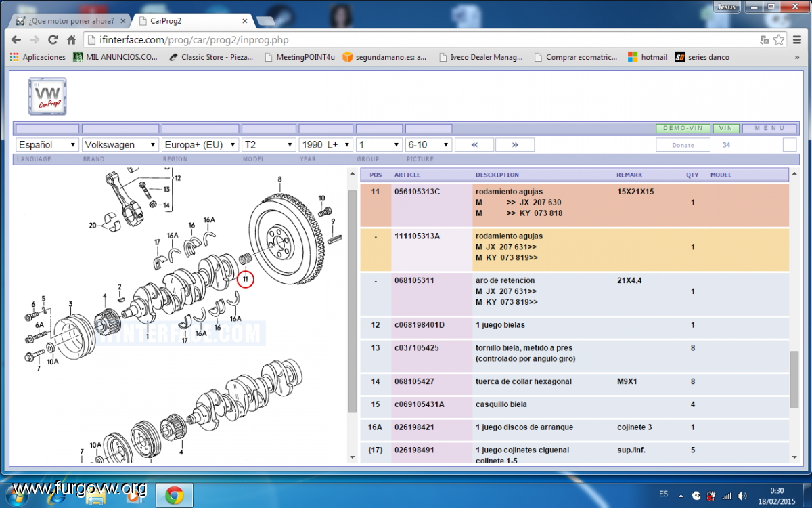Screen dimensions: 812x508
Task: Click the network signal tray icon
Action: (727, 495)
